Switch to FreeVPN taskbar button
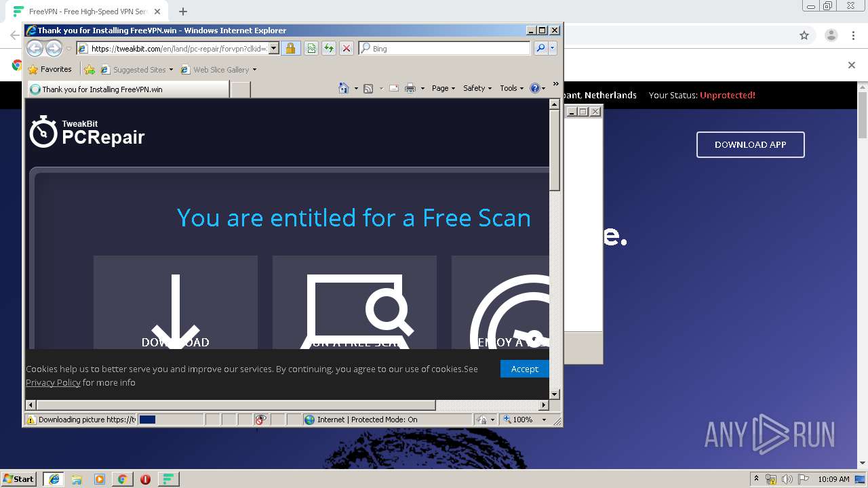The height and width of the screenshot is (488, 868). (168, 479)
